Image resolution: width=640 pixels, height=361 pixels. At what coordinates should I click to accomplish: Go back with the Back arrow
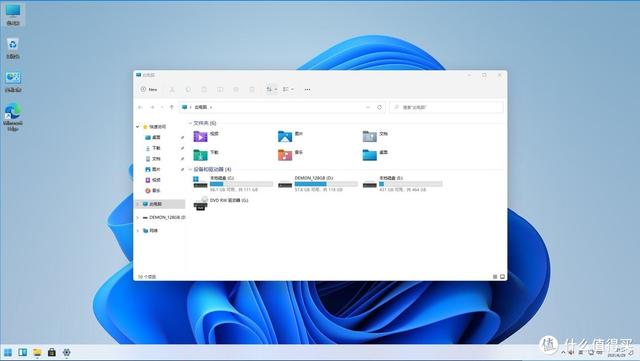click(140, 107)
